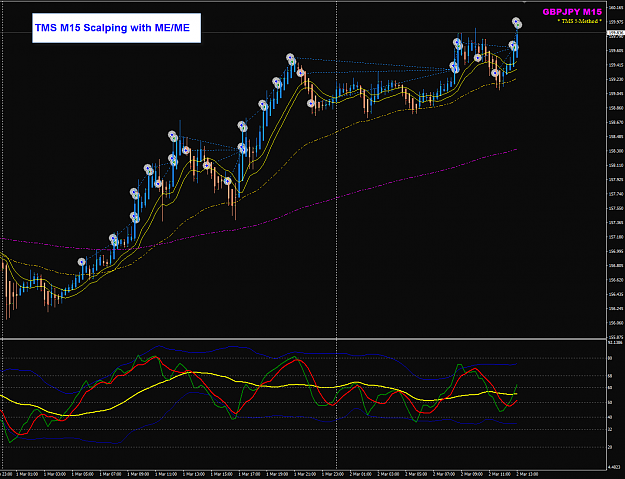This screenshot has width=625, height=479.
Task: Click the 159.975 price axis label
Action: tap(615, 22)
